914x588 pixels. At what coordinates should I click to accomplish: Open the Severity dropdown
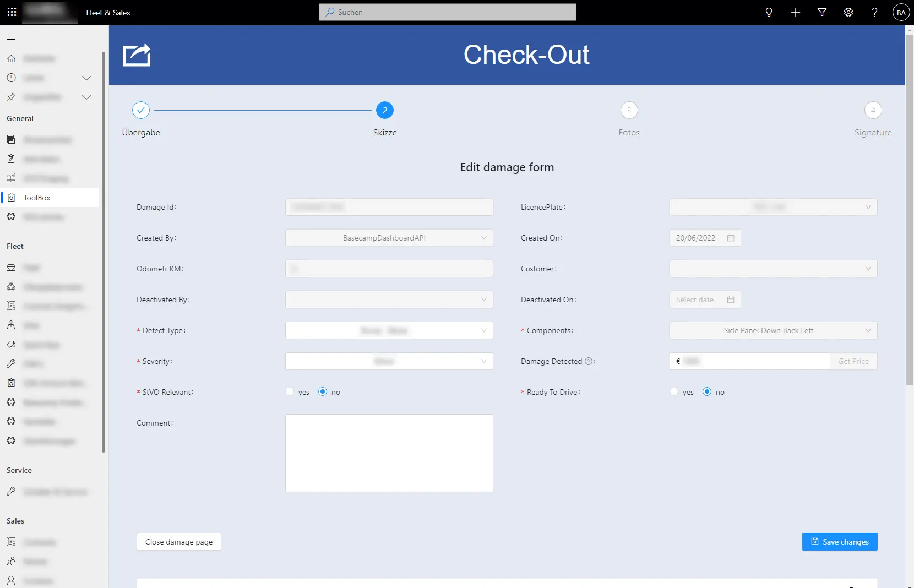click(389, 362)
